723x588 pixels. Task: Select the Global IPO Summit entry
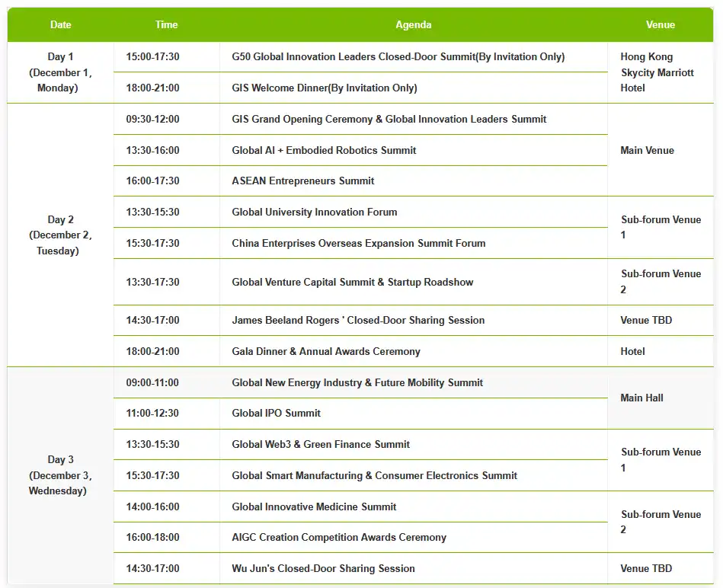[x=276, y=414]
